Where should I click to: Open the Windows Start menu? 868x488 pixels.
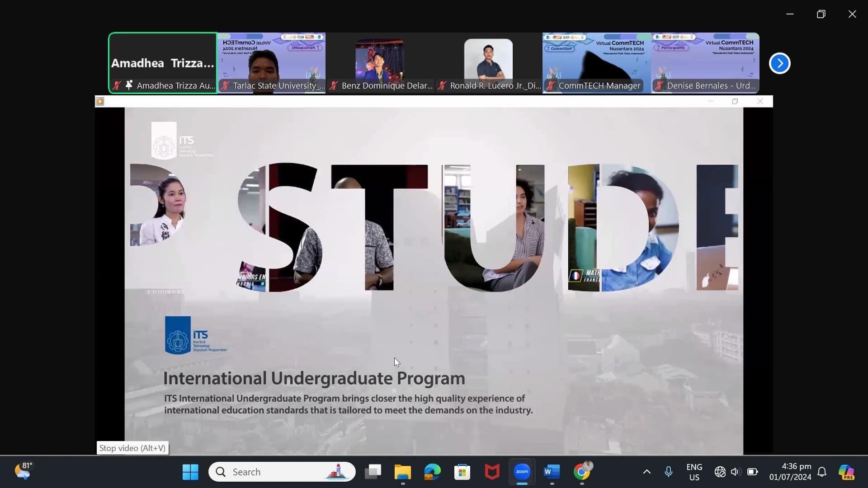point(190,472)
